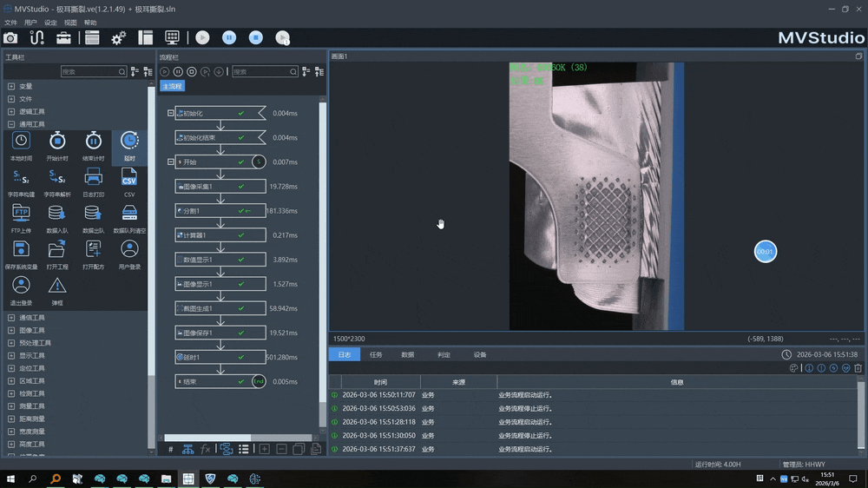Clear logs with the trash icon
Screen dimensions: 868x488
pos(858,368)
